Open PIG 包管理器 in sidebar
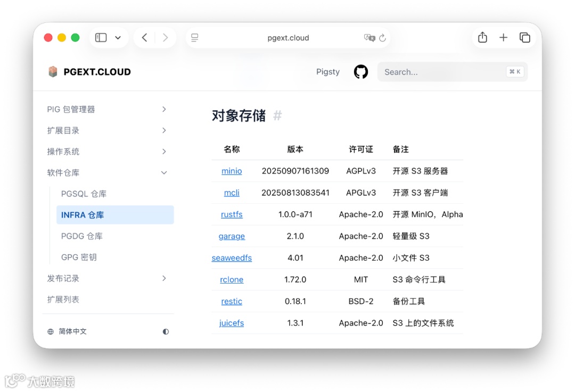 (x=71, y=109)
